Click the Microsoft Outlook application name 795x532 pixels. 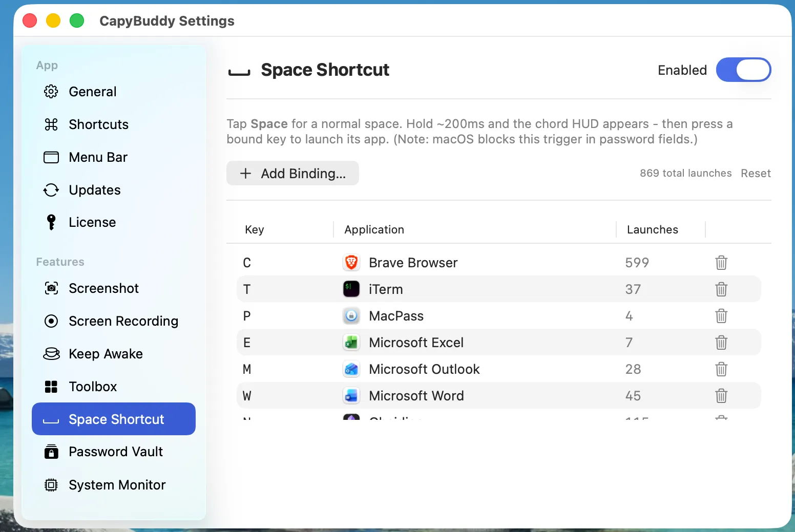pyautogui.click(x=424, y=369)
